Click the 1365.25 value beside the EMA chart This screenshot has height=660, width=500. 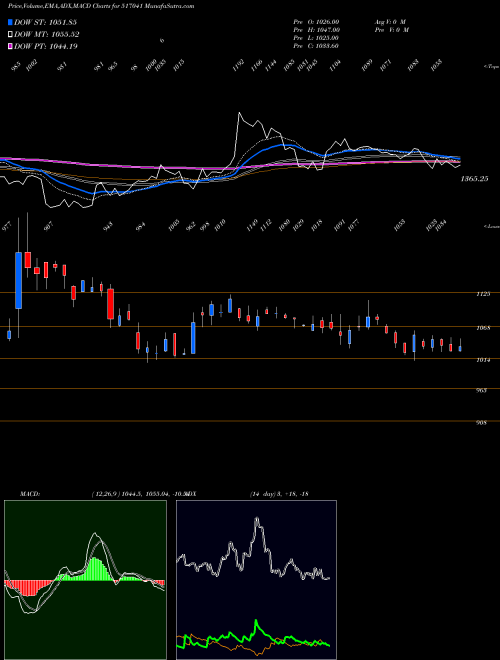[x=474, y=179]
